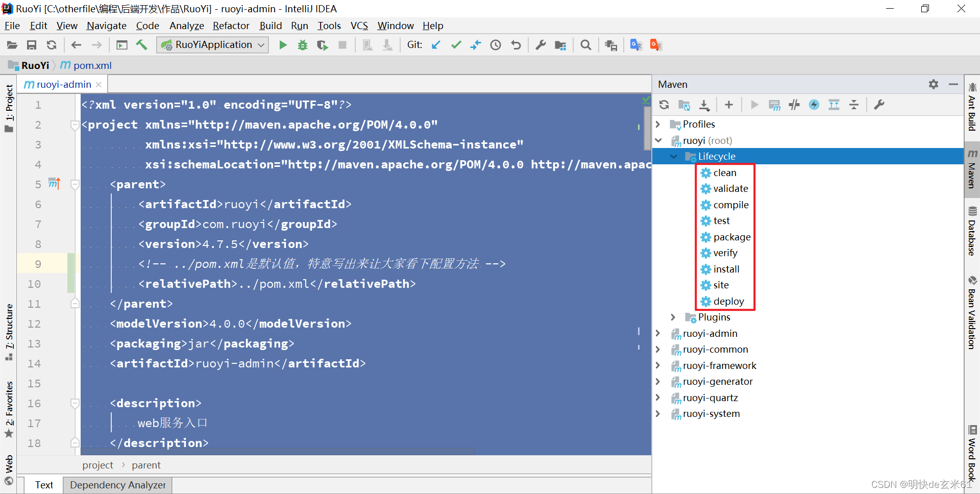Open the VCS menu

pos(359,26)
